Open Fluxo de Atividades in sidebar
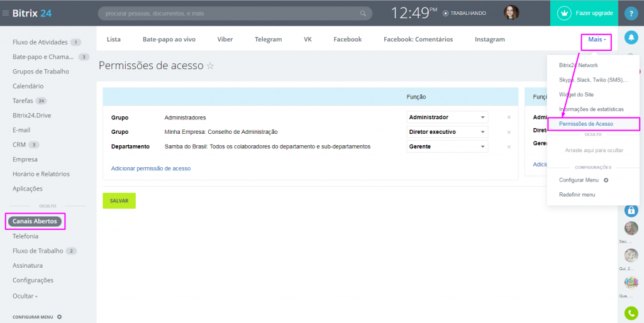 pyautogui.click(x=40, y=42)
